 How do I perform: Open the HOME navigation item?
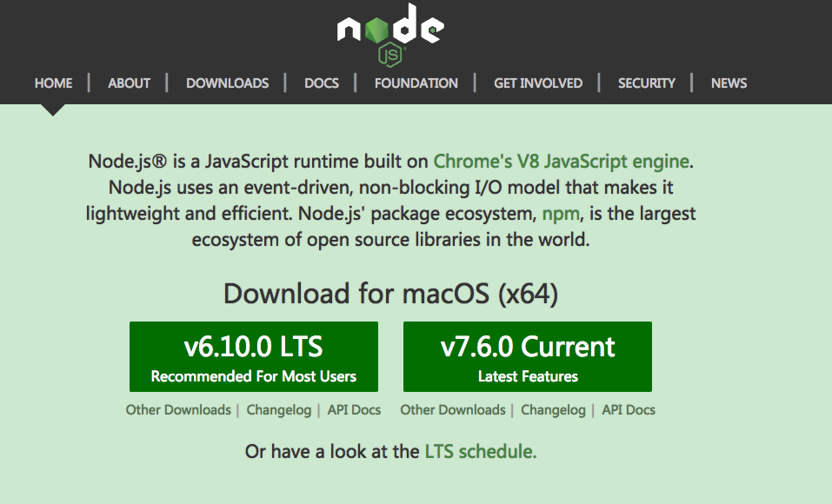(x=54, y=83)
